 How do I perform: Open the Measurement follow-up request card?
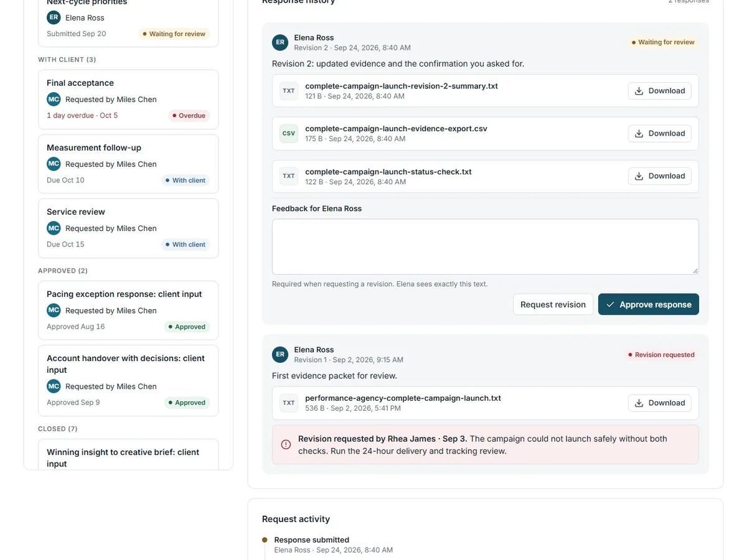click(128, 164)
